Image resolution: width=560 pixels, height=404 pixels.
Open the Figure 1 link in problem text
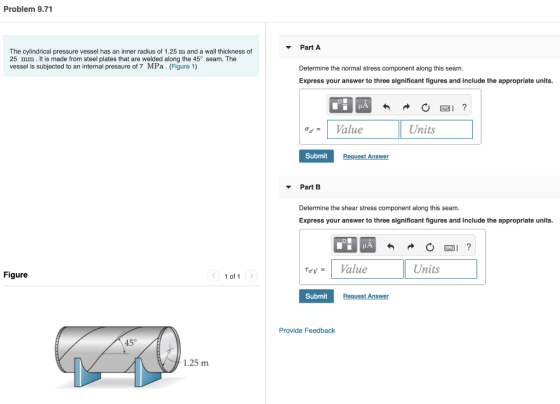coord(183,66)
